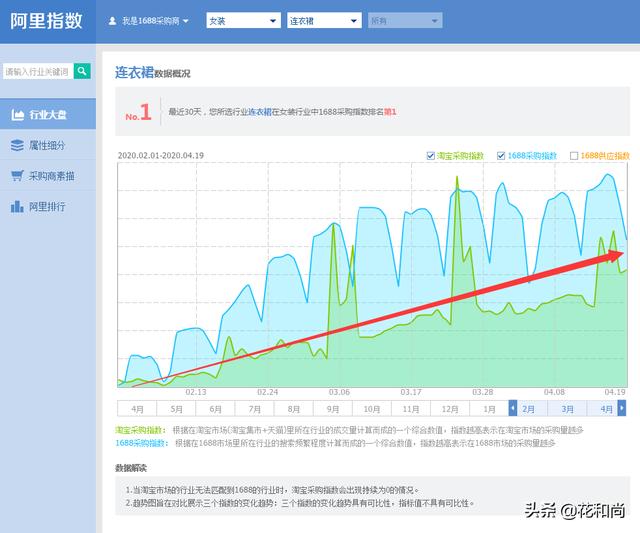The image size is (640, 533).
Task: Click the green search magnifier button
Action: (x=82, y=71)
